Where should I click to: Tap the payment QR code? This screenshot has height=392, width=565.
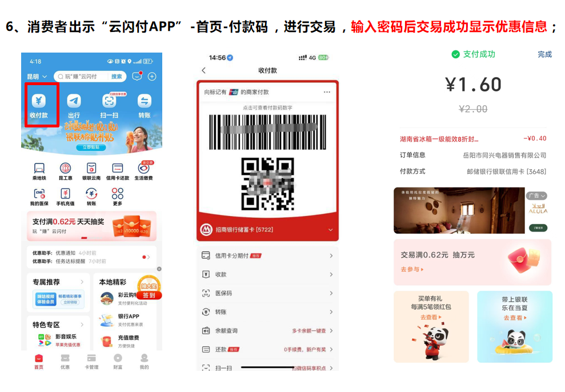click(x=268, y=184)
